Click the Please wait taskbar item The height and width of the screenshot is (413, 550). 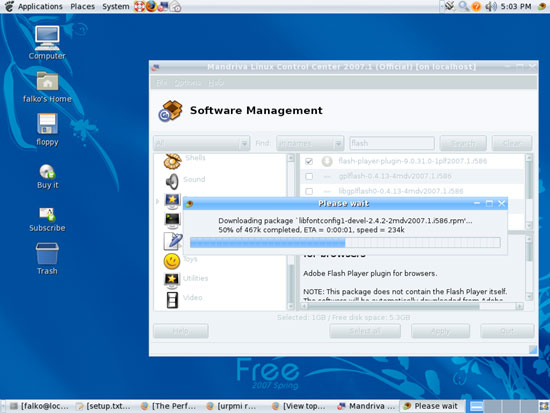point(432,406)
